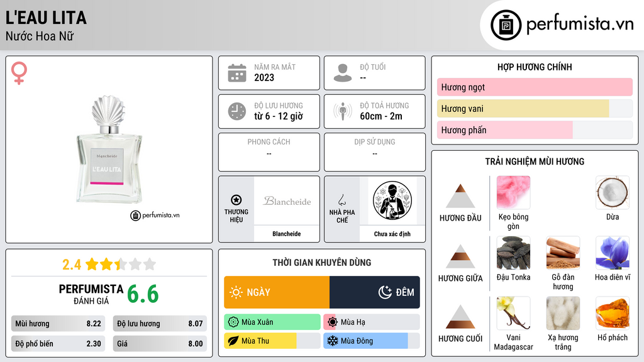Click the leaf icon beside Mùa Thu

(233, 341)
